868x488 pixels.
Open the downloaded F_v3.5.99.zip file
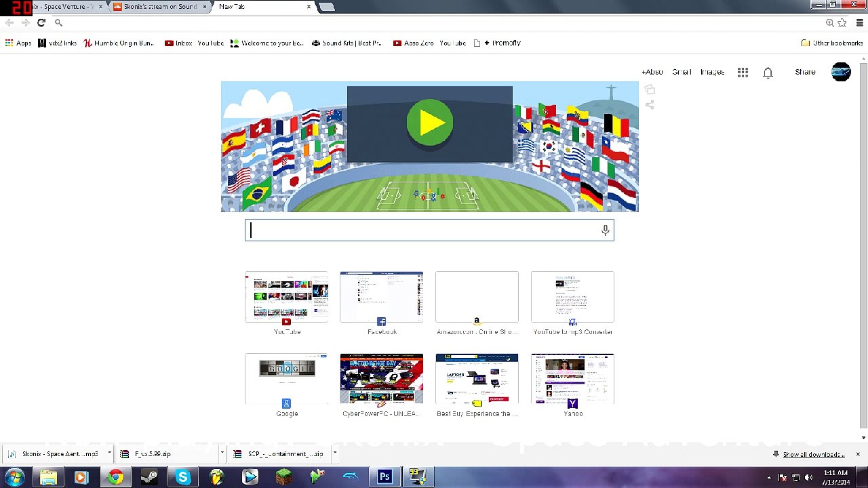click(x=166, y=454)
